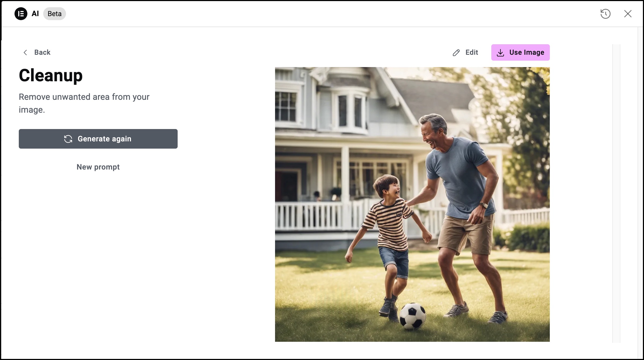Image resolution: width=644 pixels, height=360 pixels.
Task: Click the New prompt link
Action: 98,167
